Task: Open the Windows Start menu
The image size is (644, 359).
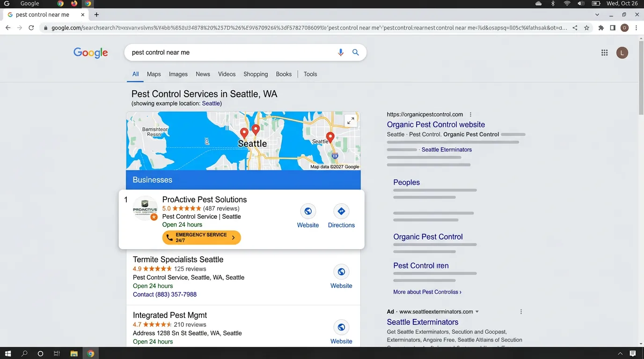Action: pyautogui.click(x=7, y=354)
